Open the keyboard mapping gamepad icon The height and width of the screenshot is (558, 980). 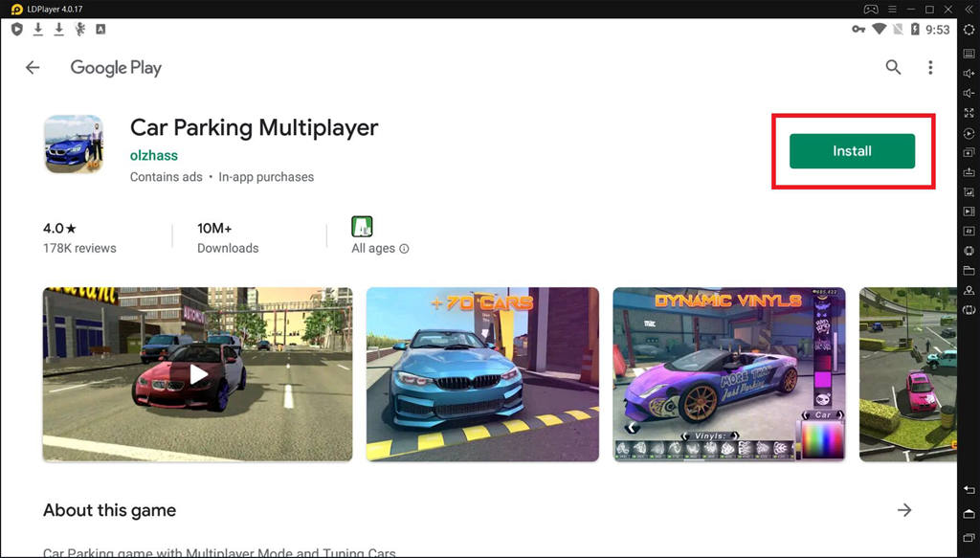(x=969, y=248)
